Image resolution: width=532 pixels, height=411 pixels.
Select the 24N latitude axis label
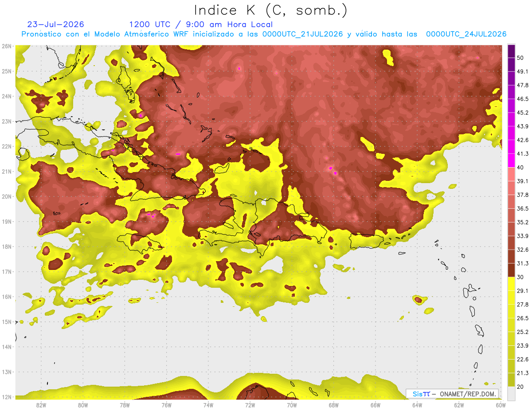(7, 96)
